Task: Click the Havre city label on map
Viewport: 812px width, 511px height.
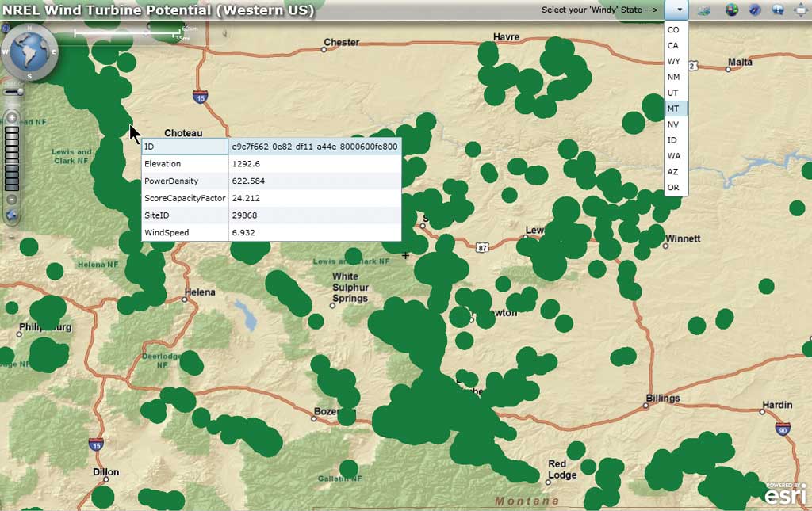Action: click(x=507, y=36)
